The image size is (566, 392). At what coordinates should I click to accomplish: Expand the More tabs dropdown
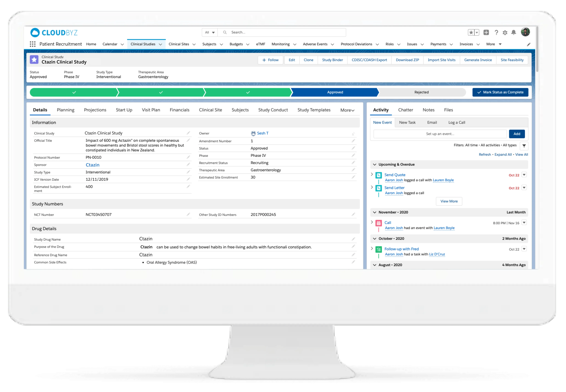(x=347, y=110)
